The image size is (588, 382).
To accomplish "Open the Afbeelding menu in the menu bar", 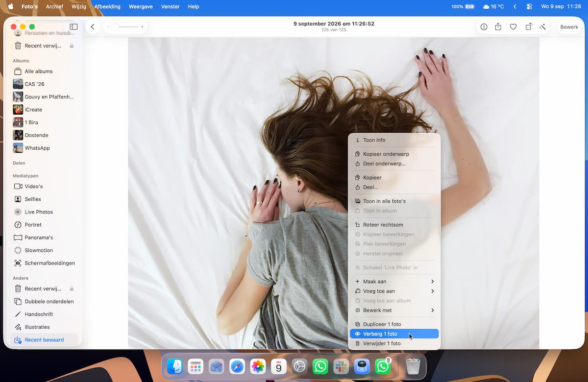I will coord(107,7).
